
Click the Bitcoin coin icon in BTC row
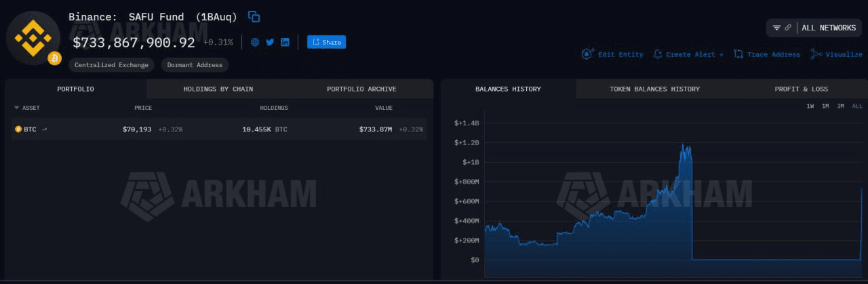tap(18, 129)
